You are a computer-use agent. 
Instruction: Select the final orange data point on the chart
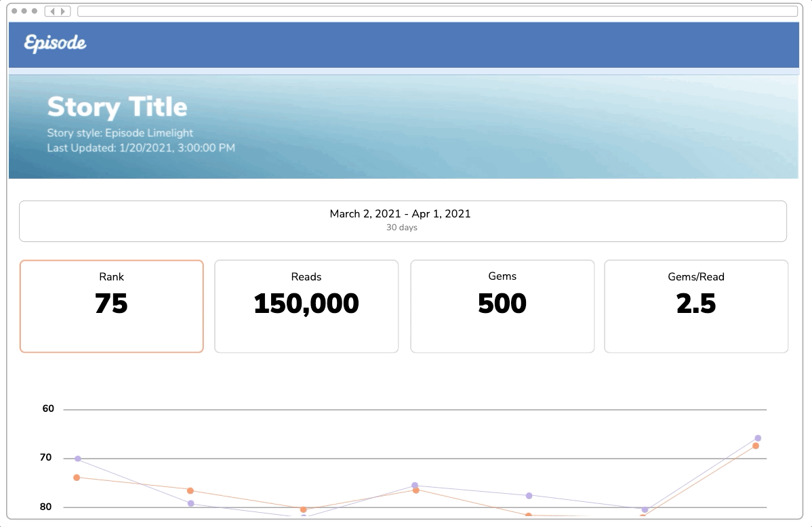click(754, 446)
